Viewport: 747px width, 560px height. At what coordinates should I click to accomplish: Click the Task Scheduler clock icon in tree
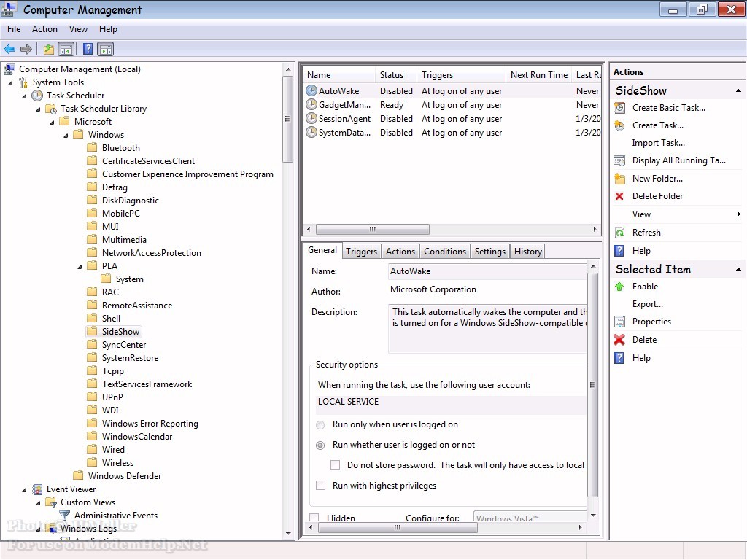[37, 96]
